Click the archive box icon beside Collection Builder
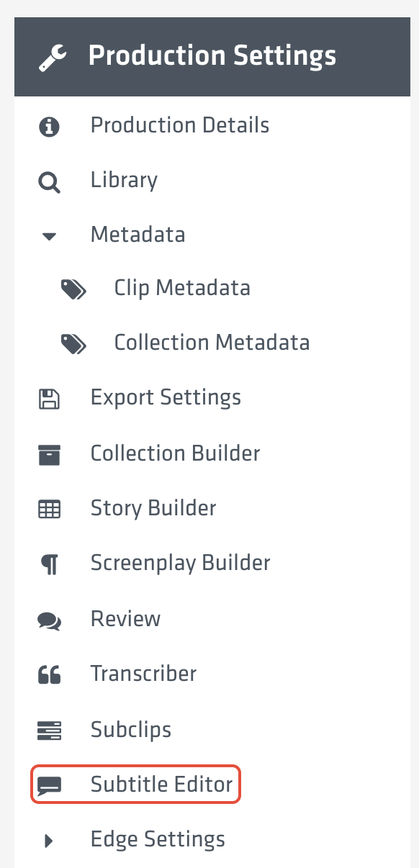The height and width of the screenshot is (868, 419). click(49, 453)
